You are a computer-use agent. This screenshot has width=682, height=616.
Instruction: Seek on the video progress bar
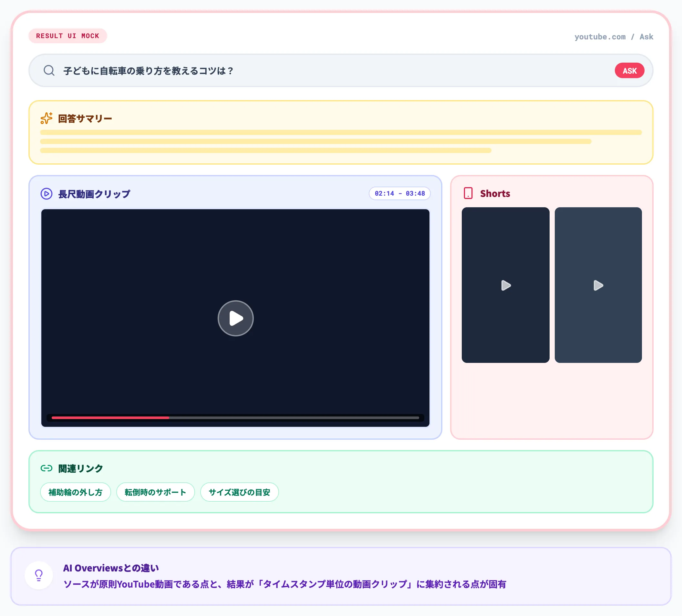tap(235, 418)
